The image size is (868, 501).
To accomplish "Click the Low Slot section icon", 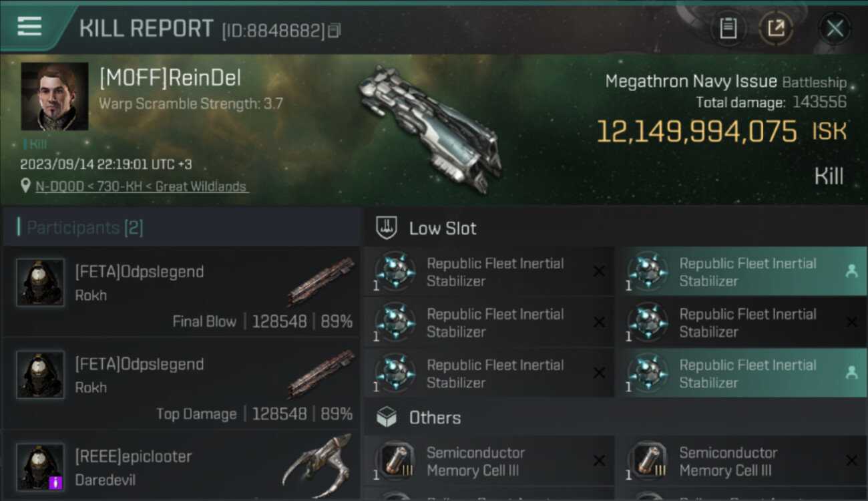I will [x=387, y=228].
